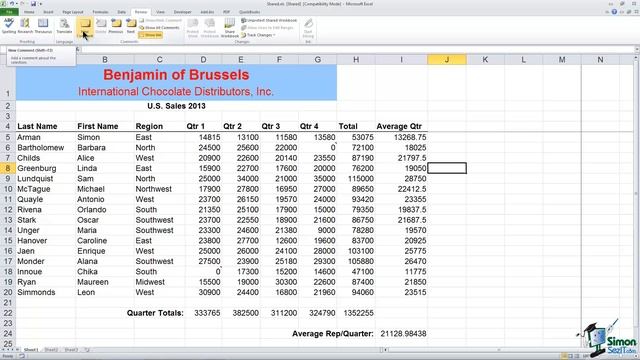Switch to the QuickBooks ribbon tab
Viewport: 640px width, 360px height.
tap(249, 12)
